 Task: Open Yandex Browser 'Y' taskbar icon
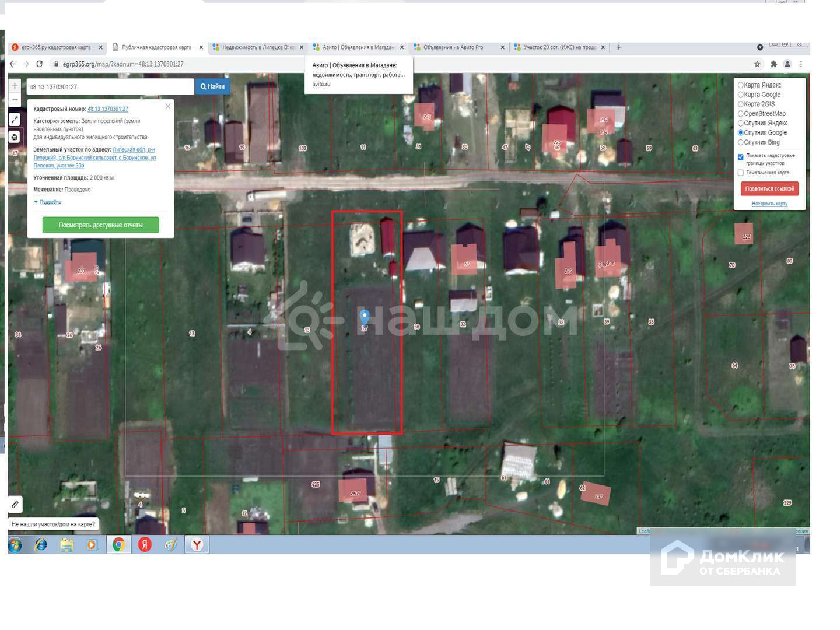[197, 545]
